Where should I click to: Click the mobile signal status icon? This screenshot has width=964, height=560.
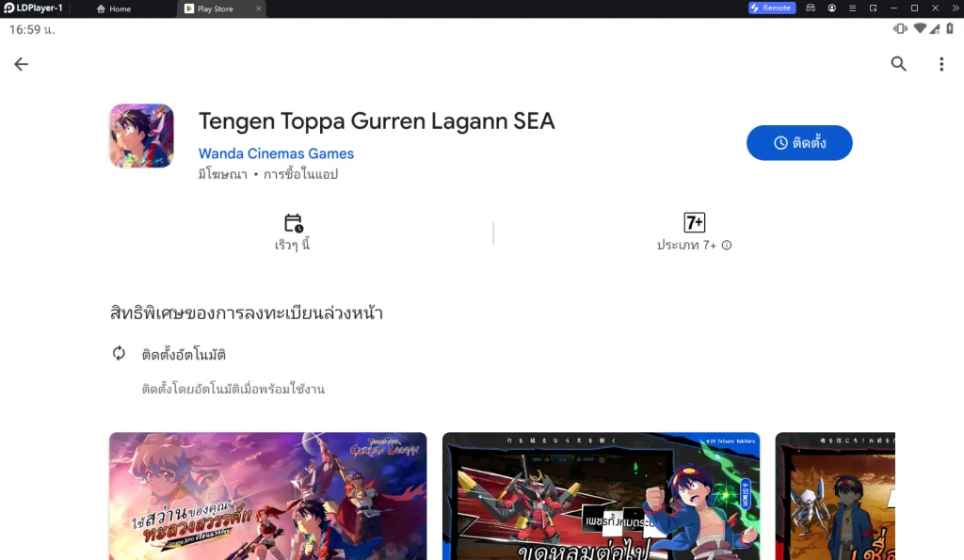point(935,28)
